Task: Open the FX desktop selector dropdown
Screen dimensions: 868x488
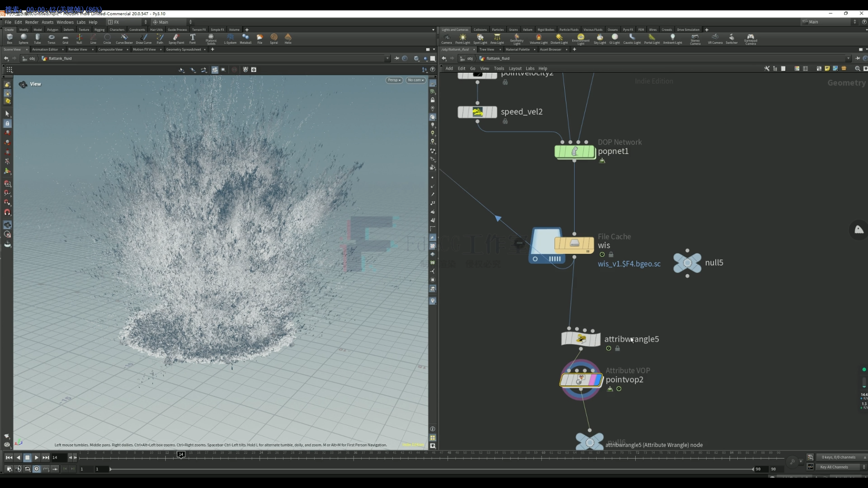Action: [x=128, y=22]
